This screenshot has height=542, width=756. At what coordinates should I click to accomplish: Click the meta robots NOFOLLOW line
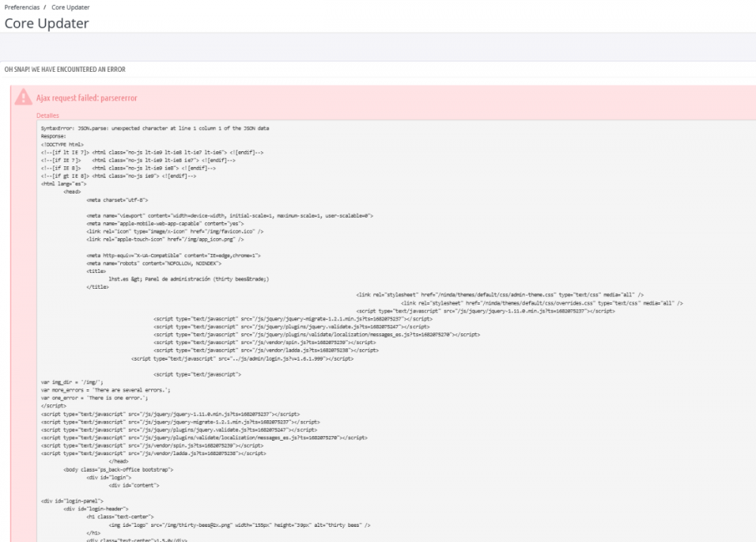click(x=153, y=263)
